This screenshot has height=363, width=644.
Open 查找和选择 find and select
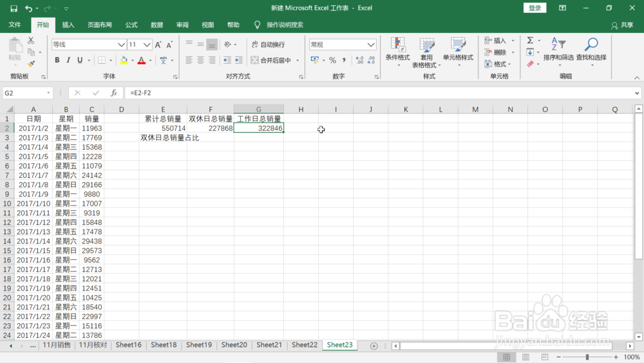[591, 52]
